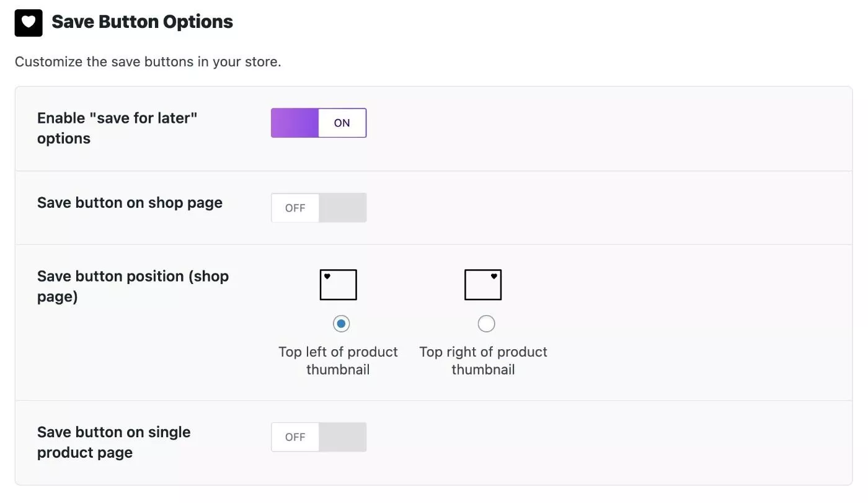Select the Top left of product thumbnail radio
Screen dimensions: 868x503
pos(341,324)
